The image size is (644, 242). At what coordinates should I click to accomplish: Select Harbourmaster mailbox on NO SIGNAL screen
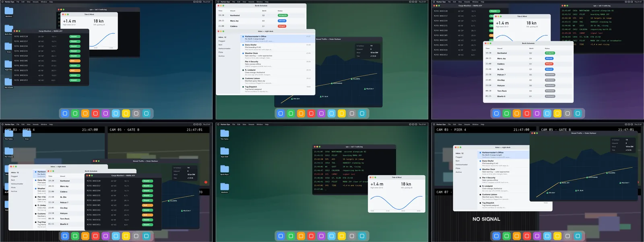462,164
